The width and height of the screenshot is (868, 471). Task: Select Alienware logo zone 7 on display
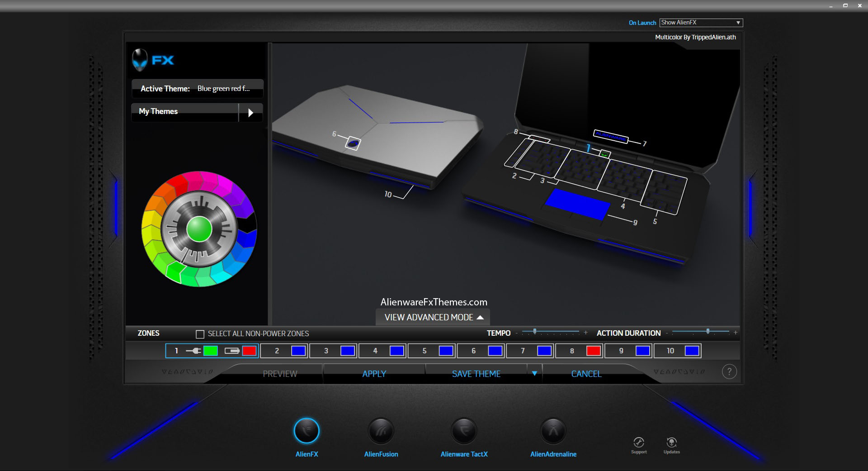pos(611,136)
